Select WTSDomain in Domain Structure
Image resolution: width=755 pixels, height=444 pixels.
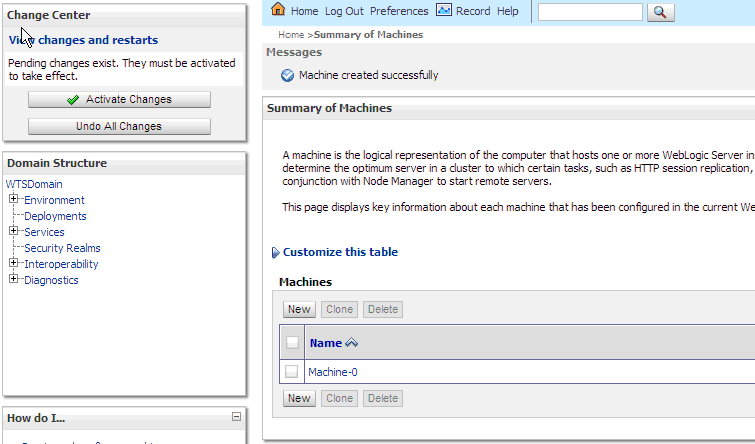tap(34, 184)
